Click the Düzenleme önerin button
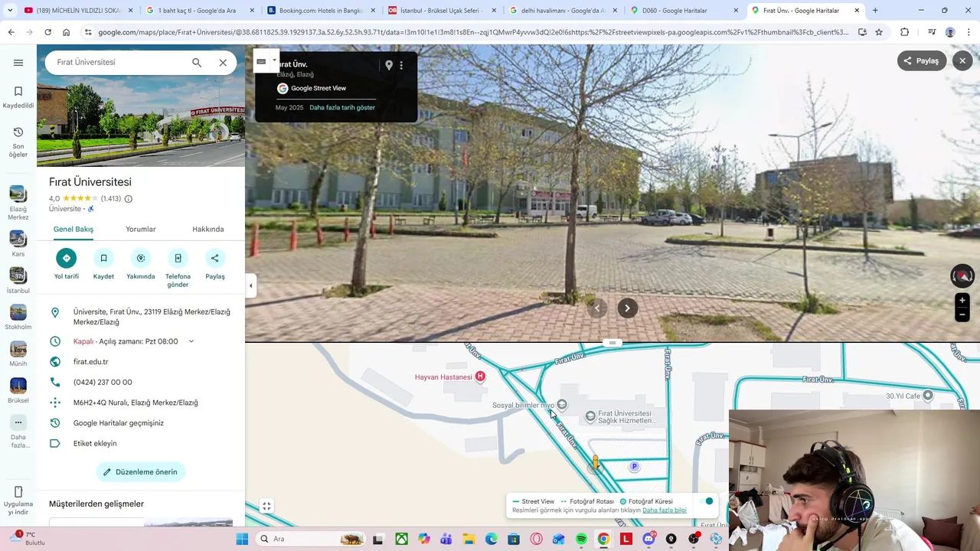Image resolution: width=980 pixels, height=551 pixels. click(x=141, y=472)
